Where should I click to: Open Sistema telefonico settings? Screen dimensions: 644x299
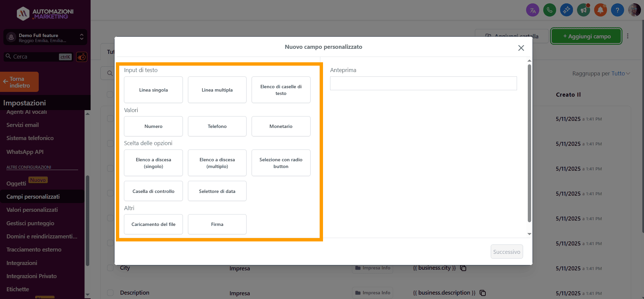coord(30,138)
